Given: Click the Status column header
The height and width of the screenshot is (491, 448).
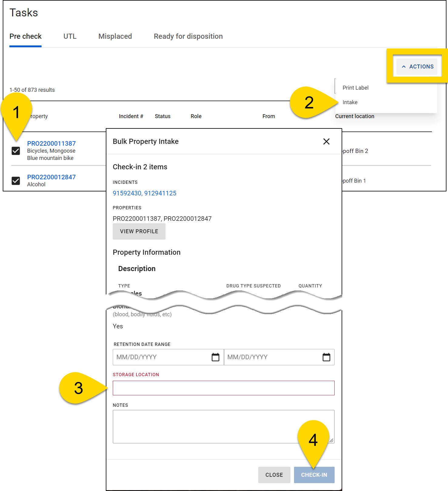Looking at the screenshot, I should pyautogui.click(x=163, y=116).
